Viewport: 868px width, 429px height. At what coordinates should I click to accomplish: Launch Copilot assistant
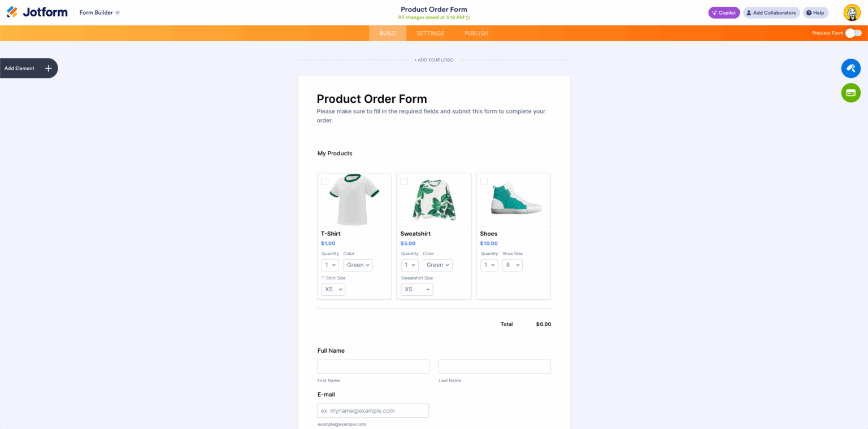click(723, 12)
